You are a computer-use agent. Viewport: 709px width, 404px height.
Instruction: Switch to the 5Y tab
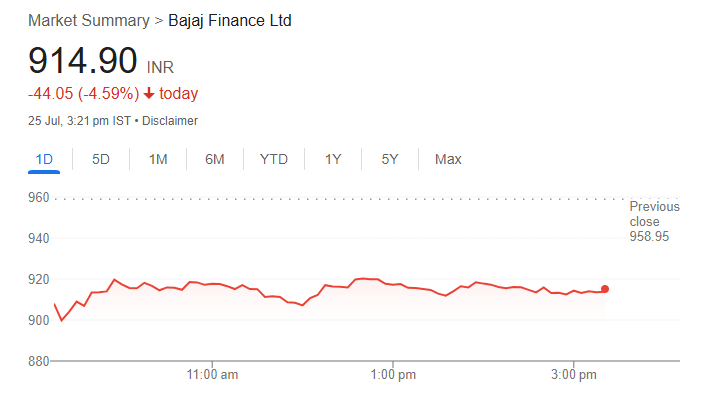(x=390, y=159)
